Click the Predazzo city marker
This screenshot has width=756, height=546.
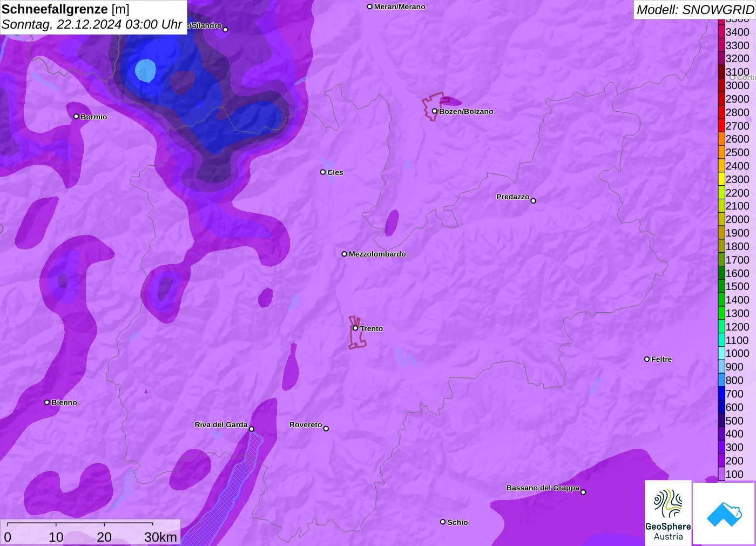[x=534, y=201]
